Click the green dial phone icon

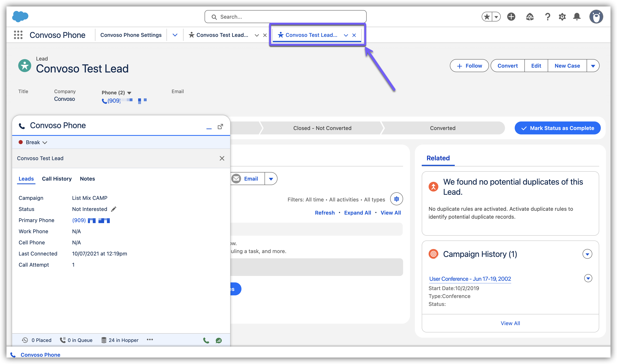[206, 341]
